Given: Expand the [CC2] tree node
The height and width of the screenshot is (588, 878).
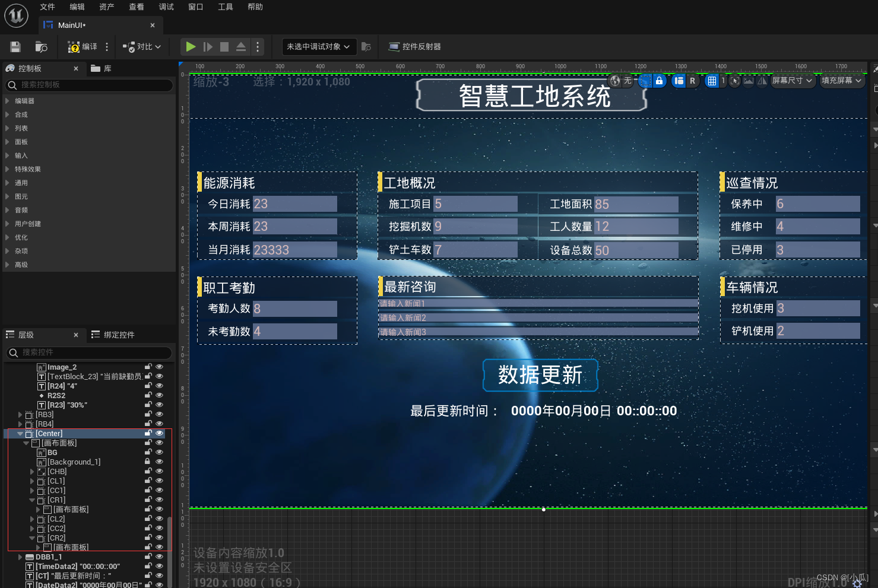Looking at the screenshot, I should pos(32,529).
